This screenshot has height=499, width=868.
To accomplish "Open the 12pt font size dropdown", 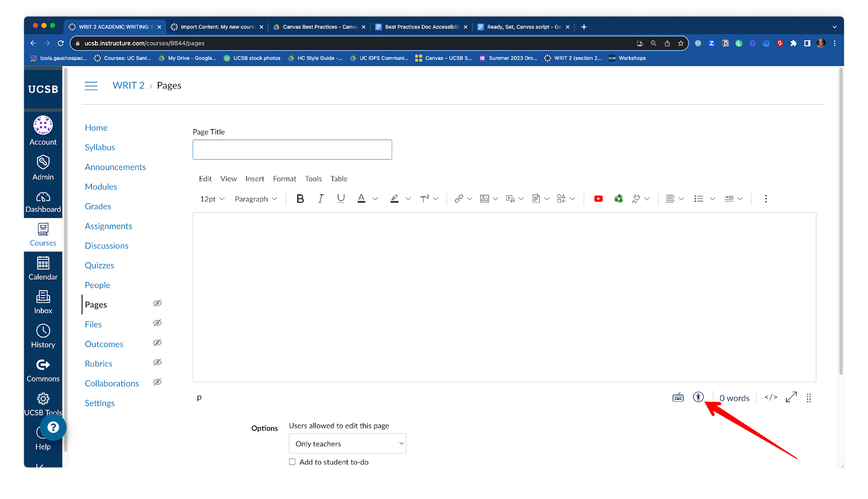I will pos(212,199).
